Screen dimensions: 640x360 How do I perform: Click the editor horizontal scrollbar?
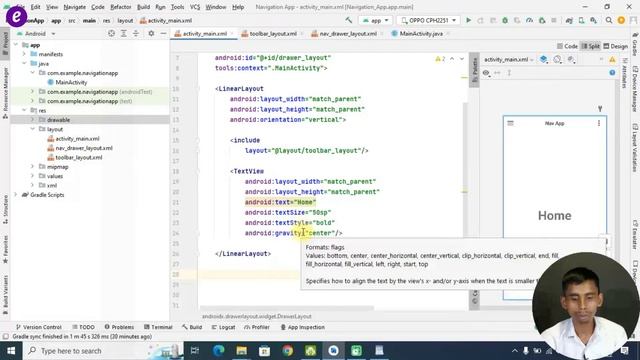click(287, 308)
